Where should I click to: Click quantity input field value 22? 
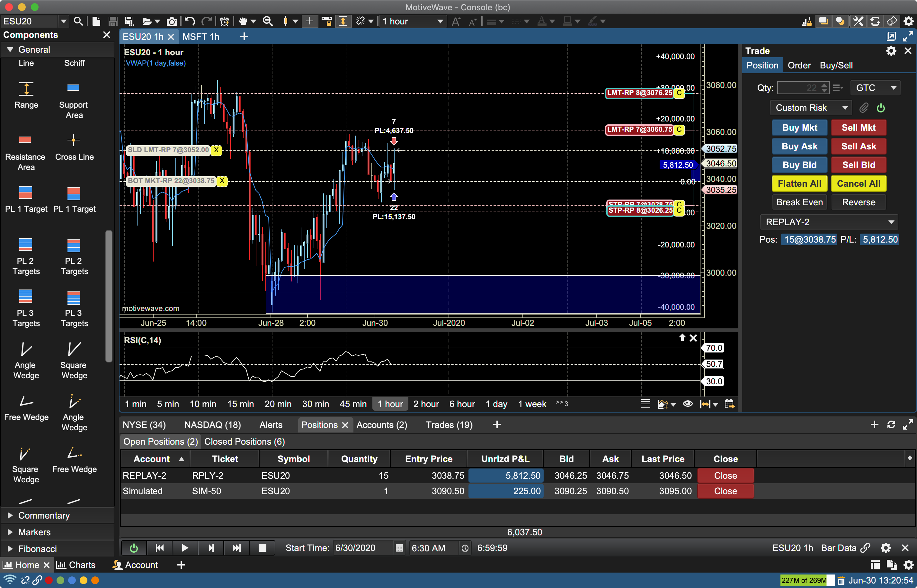801,87
